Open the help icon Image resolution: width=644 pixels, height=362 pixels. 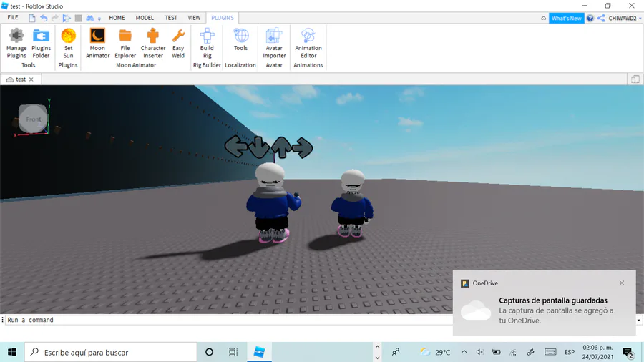pos(590,18)
